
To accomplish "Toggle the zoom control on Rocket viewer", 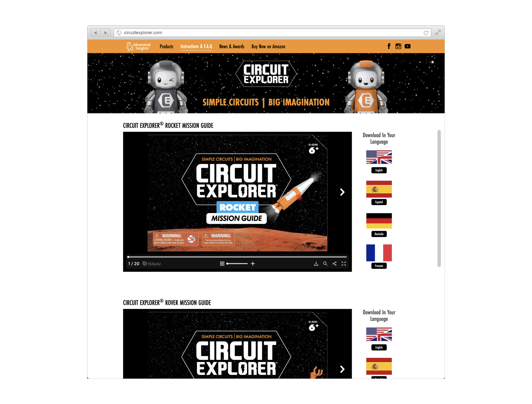I will point(253,263).
